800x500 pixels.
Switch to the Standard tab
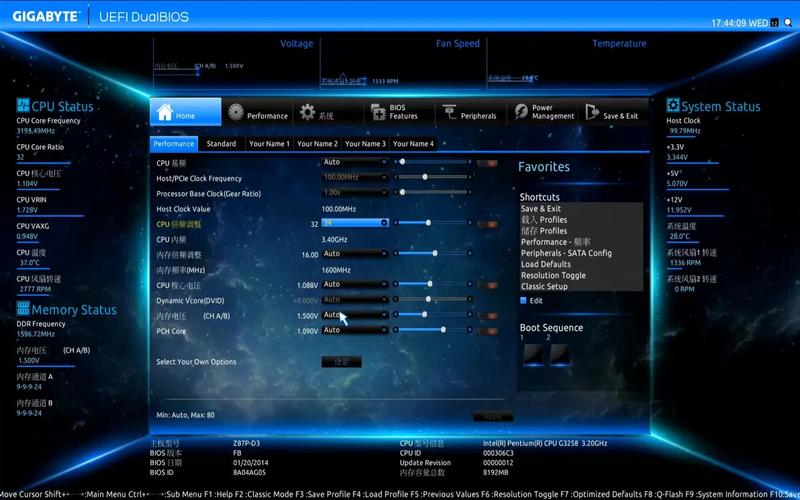tap(221, 144)
